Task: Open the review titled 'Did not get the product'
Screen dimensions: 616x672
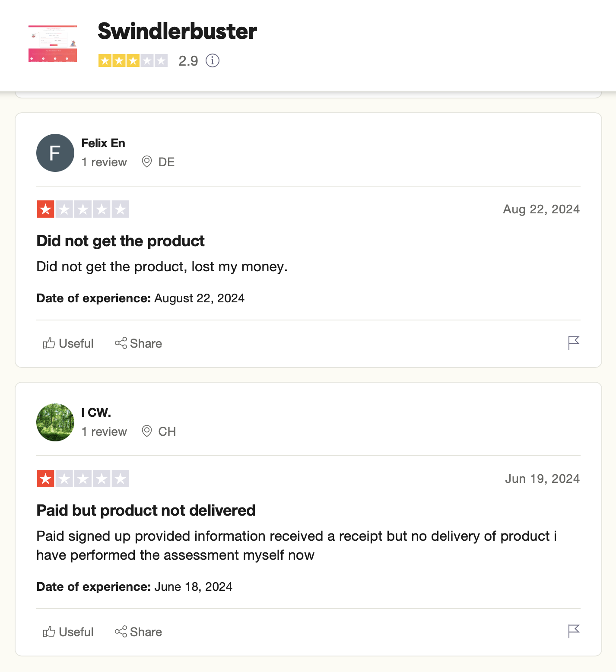Action: point(120,241)
